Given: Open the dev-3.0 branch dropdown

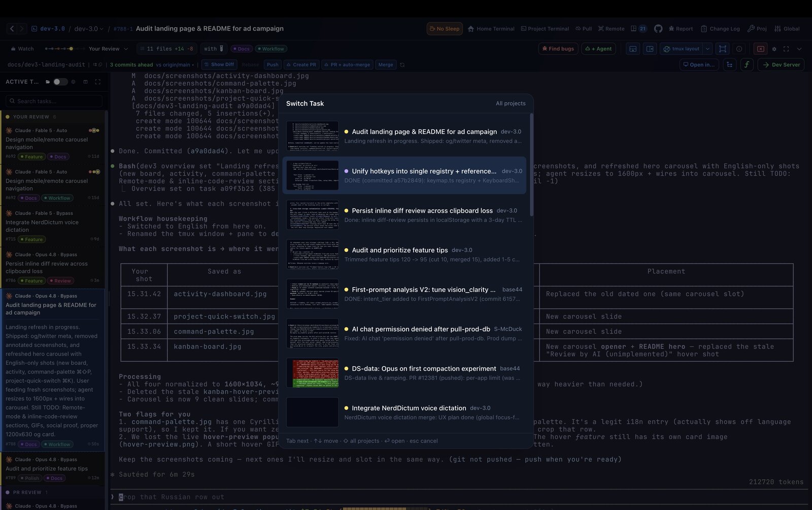Looking at the screenshot, I should [x=89, y=29].
